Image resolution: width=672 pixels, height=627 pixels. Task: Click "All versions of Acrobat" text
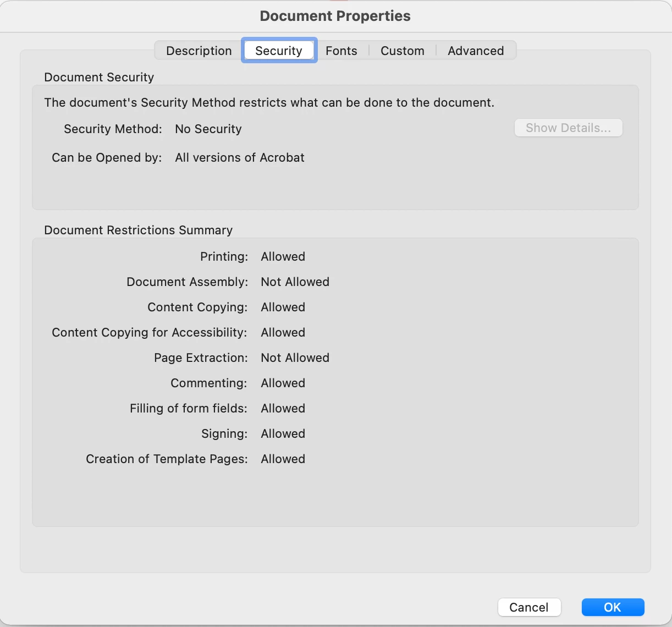[240, 157]
